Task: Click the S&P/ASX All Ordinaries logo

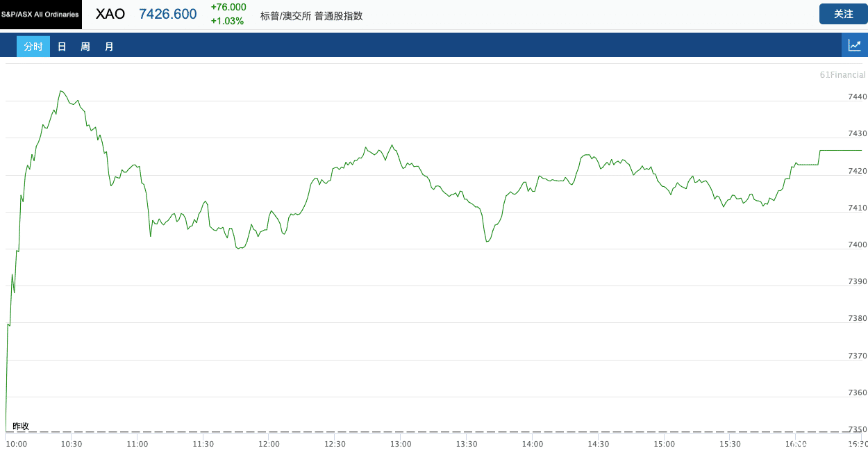Action: (x=41, y=14)
